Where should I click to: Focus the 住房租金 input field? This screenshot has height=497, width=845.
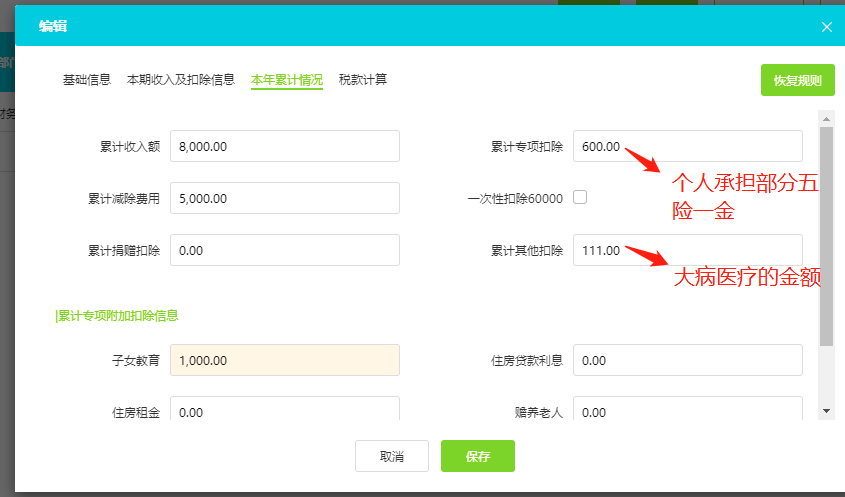[x=285, y=409]
